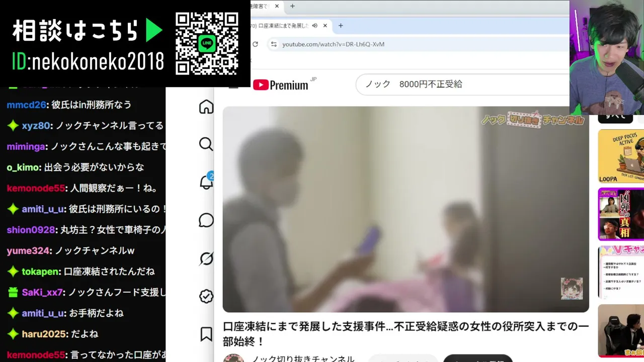The height and width of the screenshot is (362, 644).
Task: Click the green badge next to tokapen
Action: pyautogui.click(x=13, y=271)
